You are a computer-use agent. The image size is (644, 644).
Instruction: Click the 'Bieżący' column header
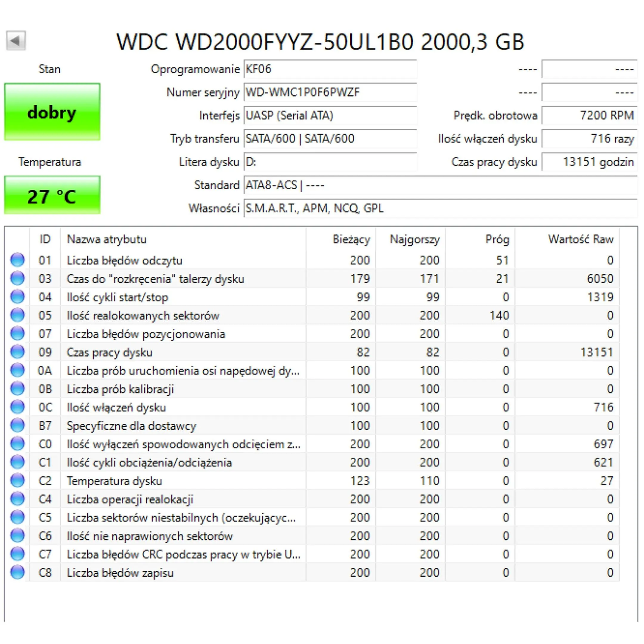341,239
